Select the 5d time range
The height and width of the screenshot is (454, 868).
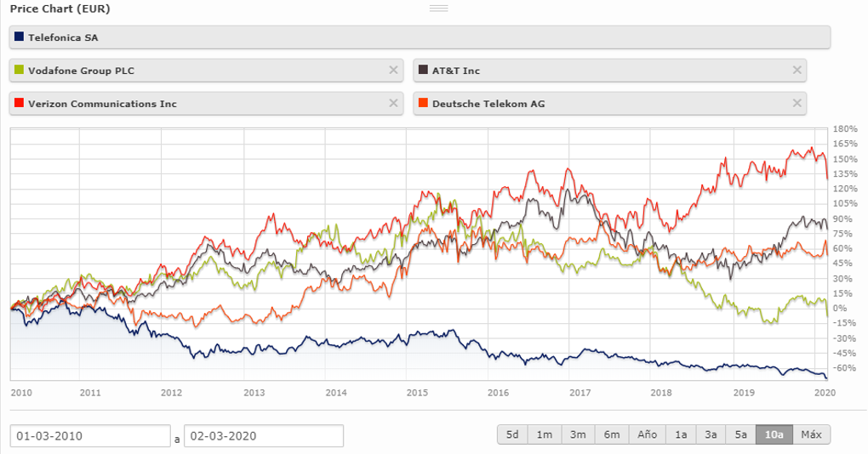click(512, 434)
